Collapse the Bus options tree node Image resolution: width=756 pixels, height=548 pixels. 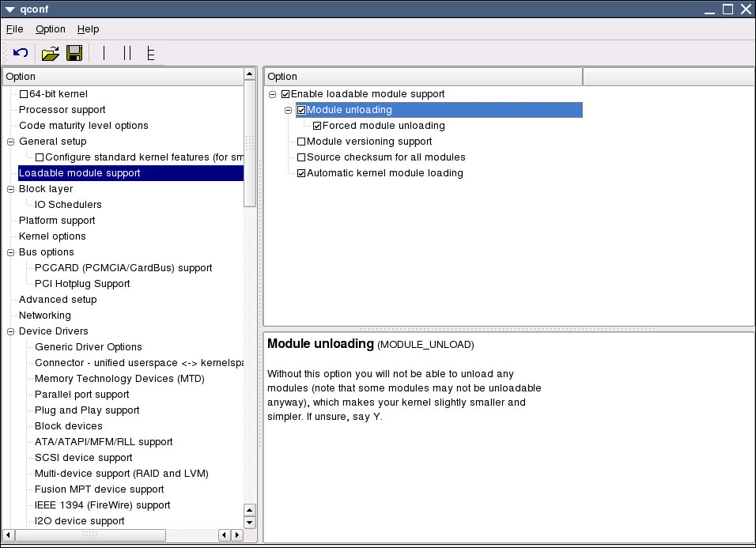(10, 252)
